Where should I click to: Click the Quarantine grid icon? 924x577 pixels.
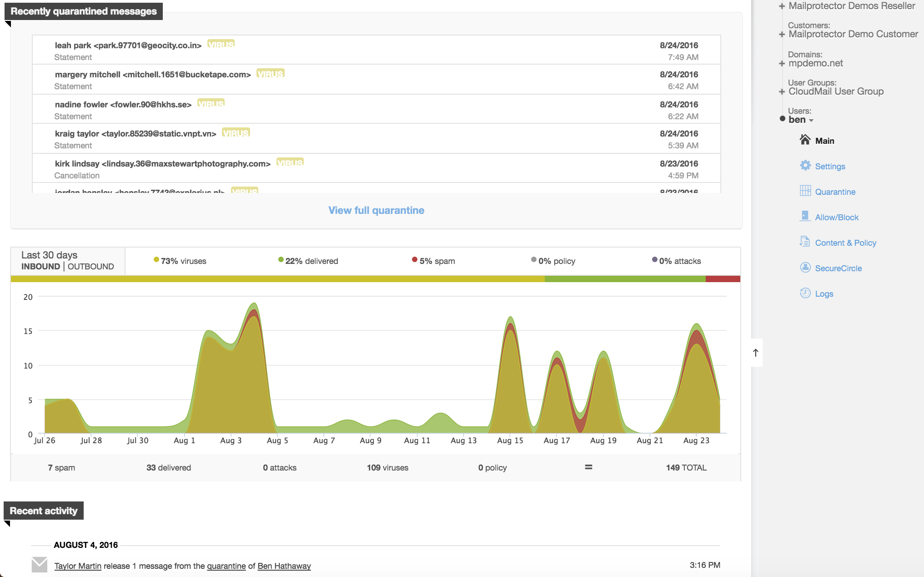pos(805,191)
